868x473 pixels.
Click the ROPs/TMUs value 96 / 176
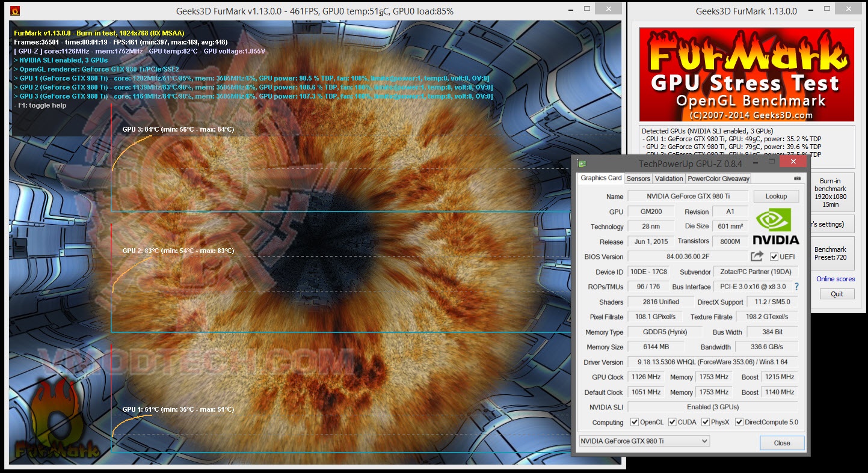tap(647, 287)
